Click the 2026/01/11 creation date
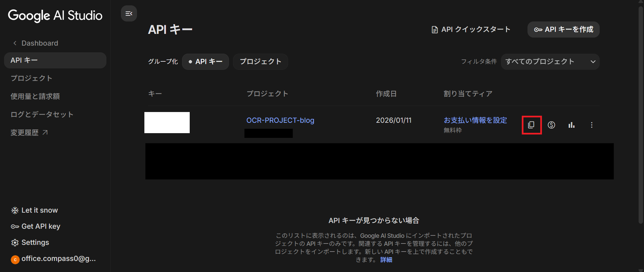Screen dimensions: 644x272 click(394, 120)
